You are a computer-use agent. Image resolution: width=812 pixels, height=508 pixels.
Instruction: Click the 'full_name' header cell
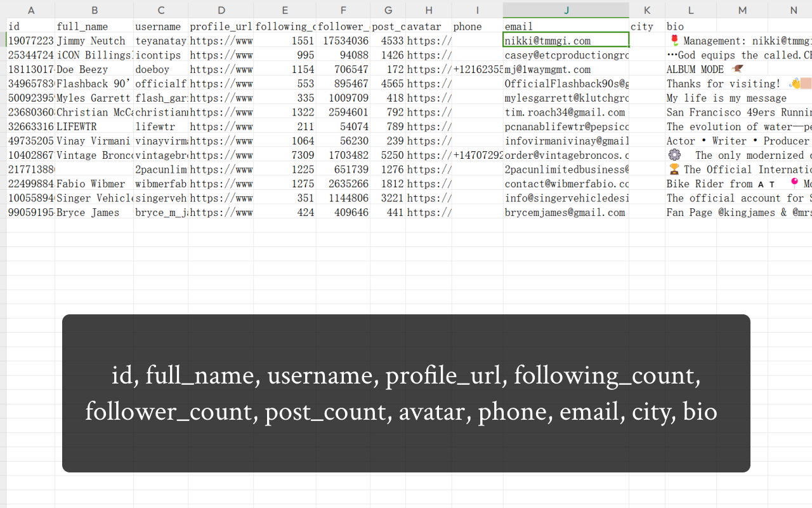pos(95,27)
